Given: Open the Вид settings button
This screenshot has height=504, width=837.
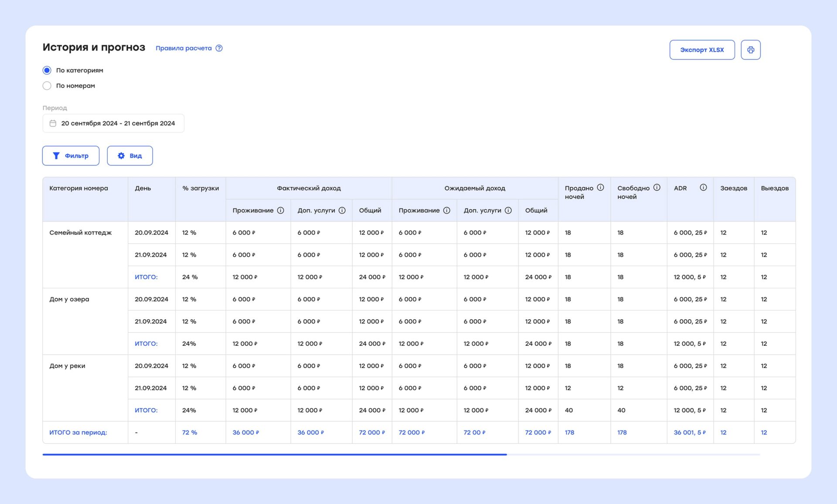Looking at the screenshot, I should [130, 156].
